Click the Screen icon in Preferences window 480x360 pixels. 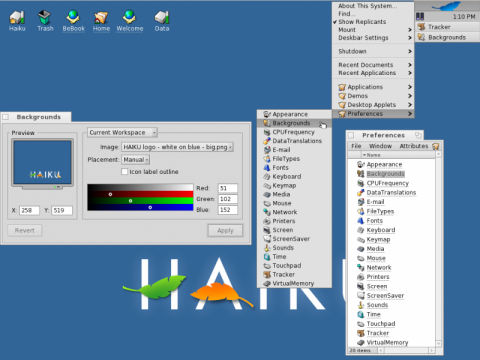tap(361, 286)
